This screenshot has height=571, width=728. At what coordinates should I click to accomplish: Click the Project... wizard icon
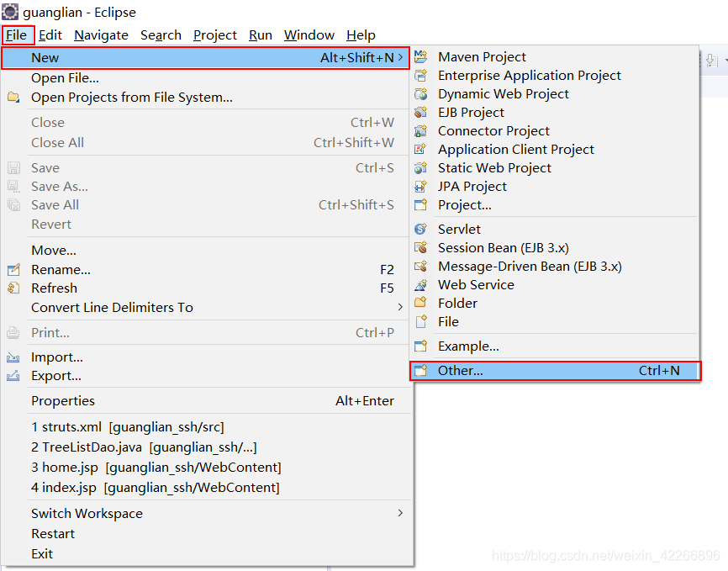tap(420, 205)
